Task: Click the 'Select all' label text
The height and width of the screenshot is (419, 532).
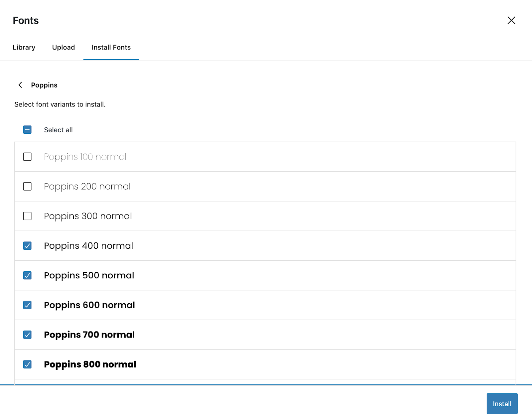Action: point(58,130)
